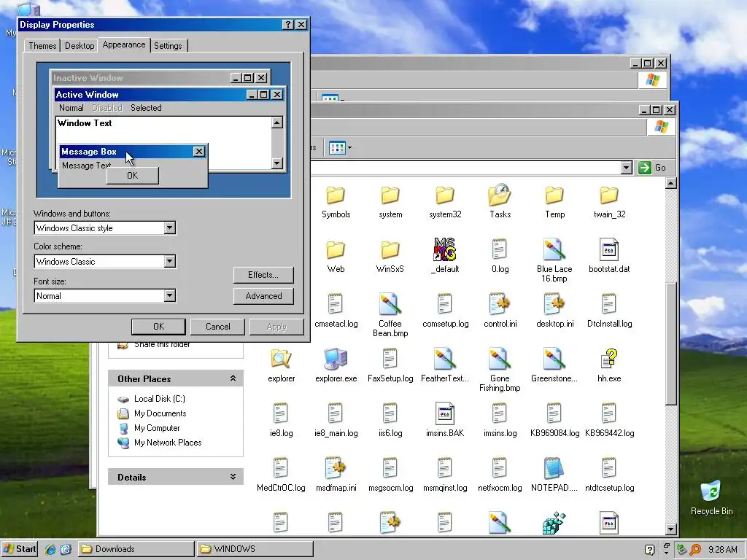Select the msdfmap.ini file icon
This screenshot has height=560, width=747.
pyautogui.click(x=336, y=468)
